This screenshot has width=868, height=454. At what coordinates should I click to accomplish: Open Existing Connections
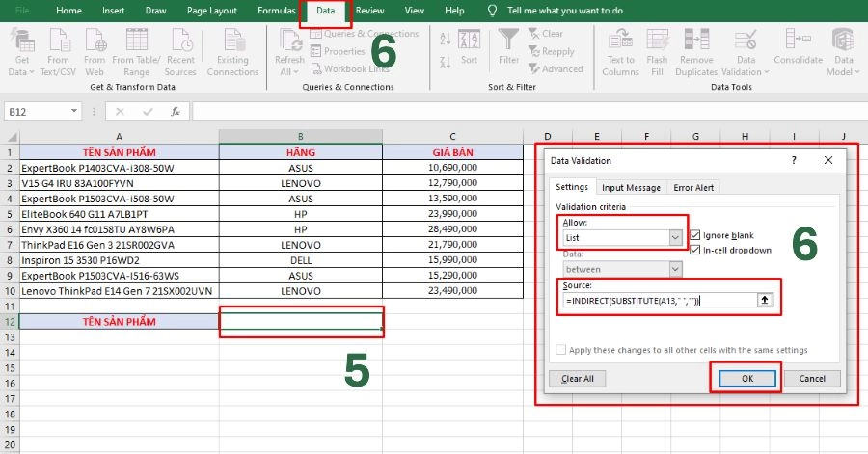pos(232,53)
